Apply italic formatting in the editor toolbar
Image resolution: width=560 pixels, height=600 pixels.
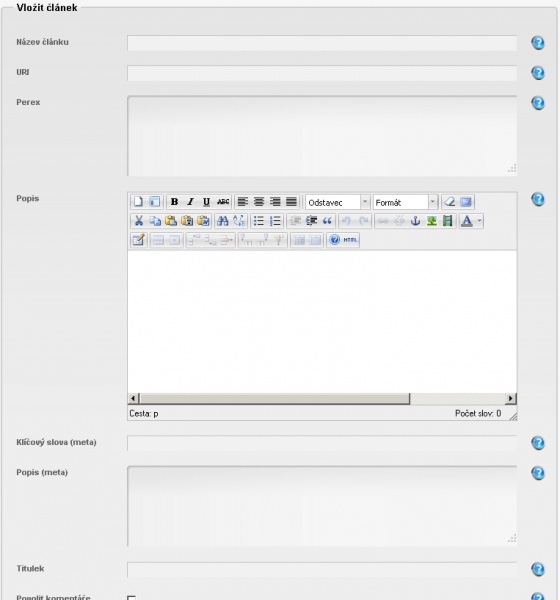coord(190,202)
